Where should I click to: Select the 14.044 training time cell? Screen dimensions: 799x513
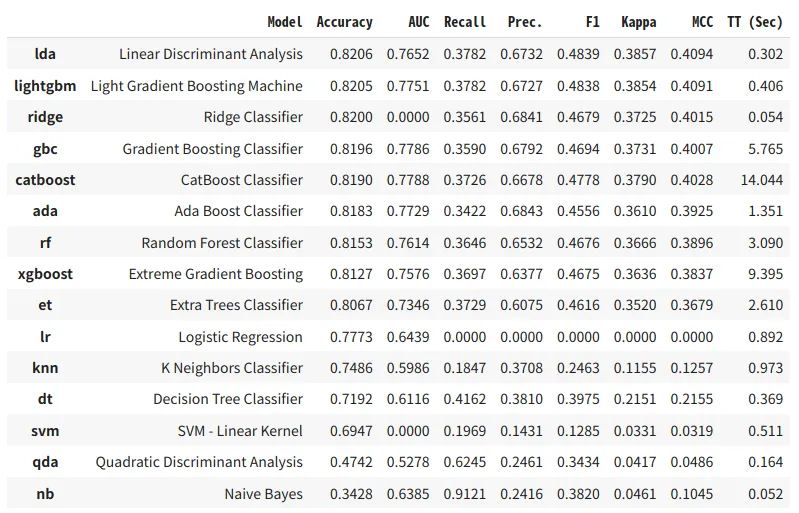(763, 180)
